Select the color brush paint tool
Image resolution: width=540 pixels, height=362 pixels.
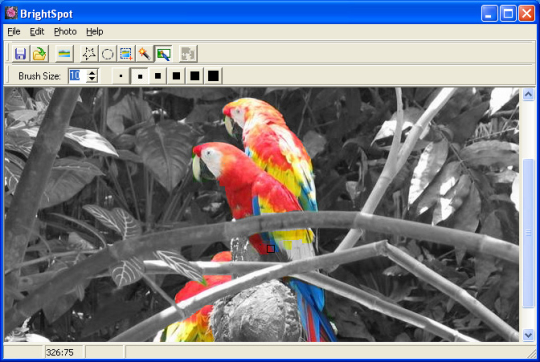163,54
